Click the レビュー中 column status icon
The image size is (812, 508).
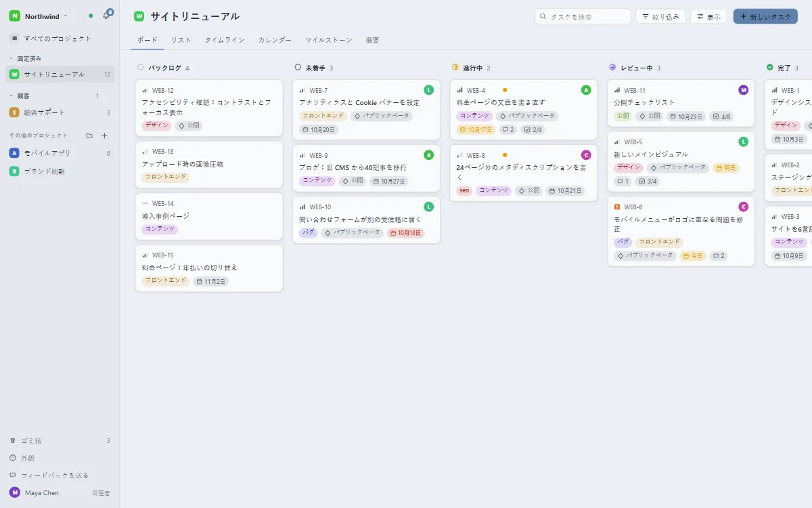coord(612,68)
